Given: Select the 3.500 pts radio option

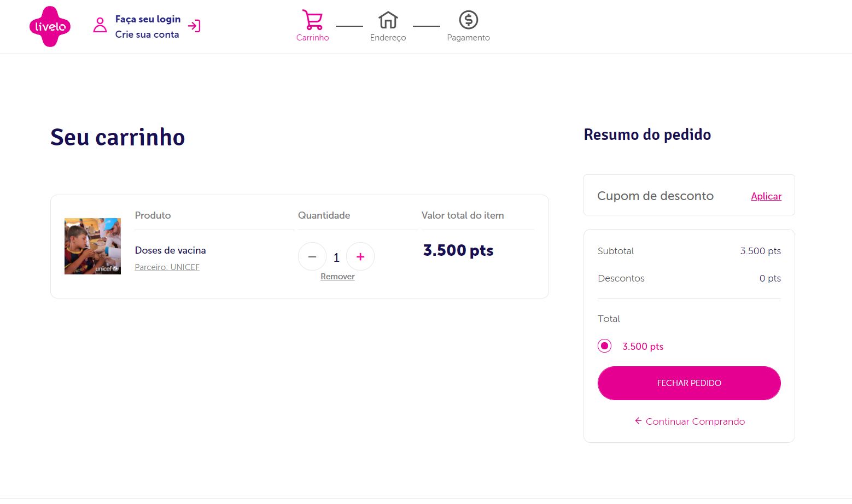Looking at the screenshot, I should point(604,346).
